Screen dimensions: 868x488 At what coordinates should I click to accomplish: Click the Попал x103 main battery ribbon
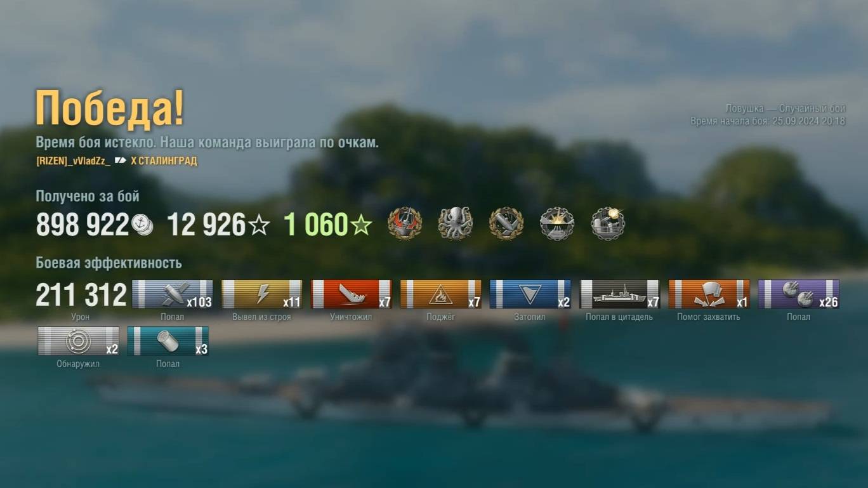173,294
